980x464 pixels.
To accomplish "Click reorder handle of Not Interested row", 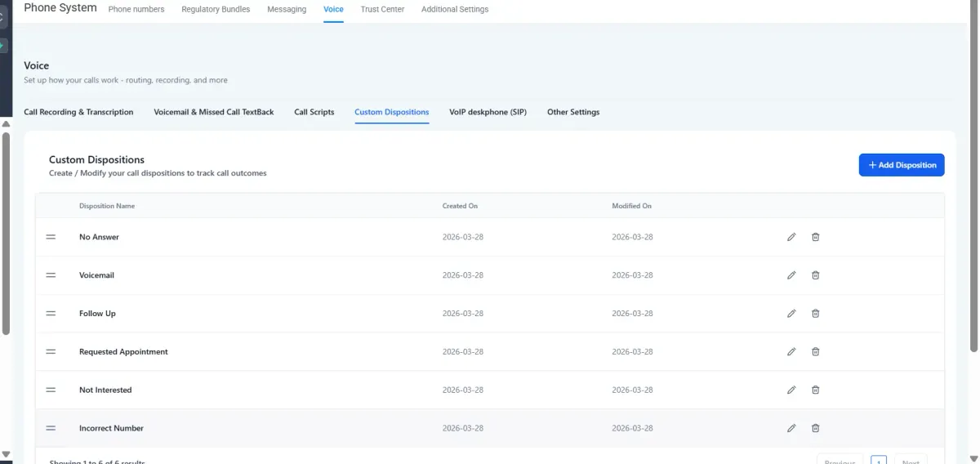I will [51, 390].
